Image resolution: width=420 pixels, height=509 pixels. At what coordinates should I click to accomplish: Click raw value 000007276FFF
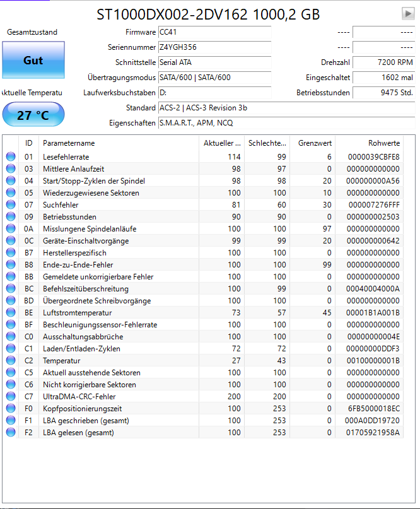tap(374, 205)
